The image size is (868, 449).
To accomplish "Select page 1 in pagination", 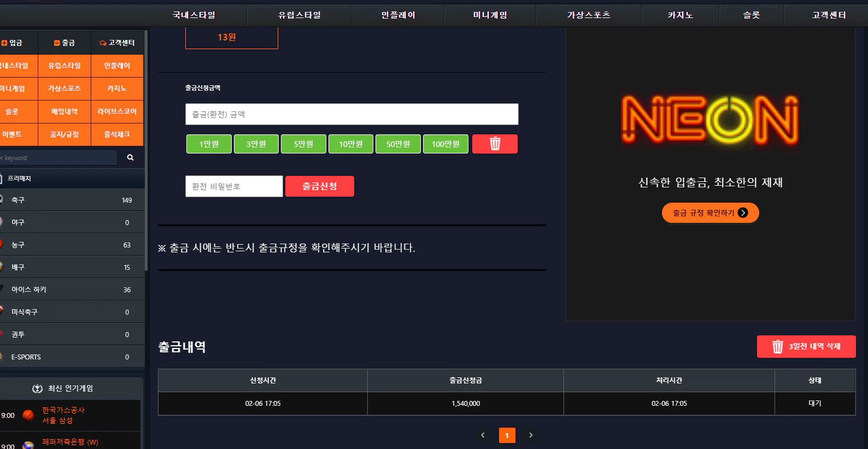I will tap(507, 435).
